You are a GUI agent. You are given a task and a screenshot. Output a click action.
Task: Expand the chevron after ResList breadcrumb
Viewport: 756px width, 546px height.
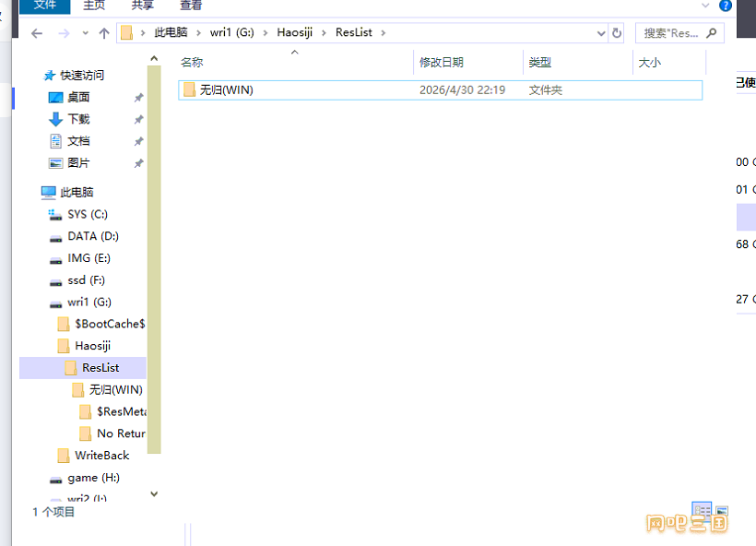tap(384, 33)
